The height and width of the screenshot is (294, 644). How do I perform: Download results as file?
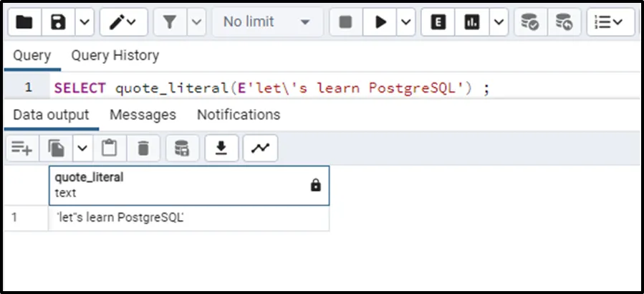pyautogui.click(x=222, y=148)
